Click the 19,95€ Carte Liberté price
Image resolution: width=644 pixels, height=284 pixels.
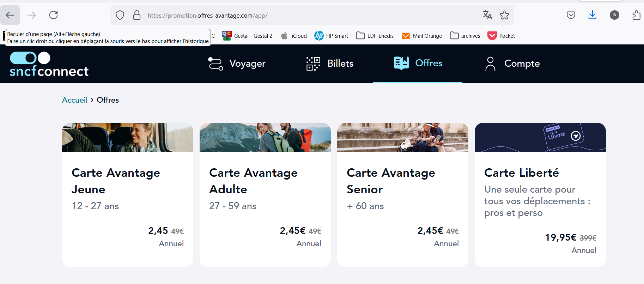click(x=561, y=237)
